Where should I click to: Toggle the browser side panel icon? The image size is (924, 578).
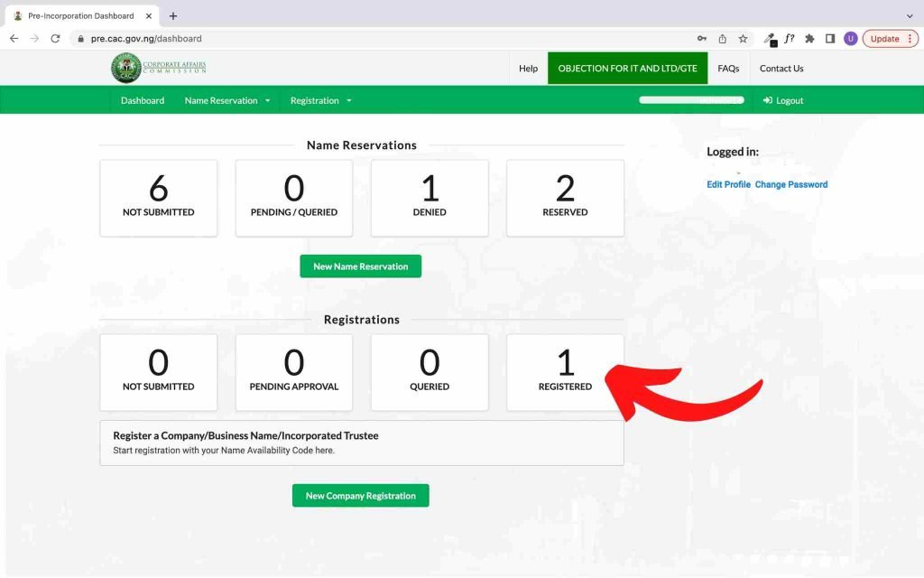(830, 38)
